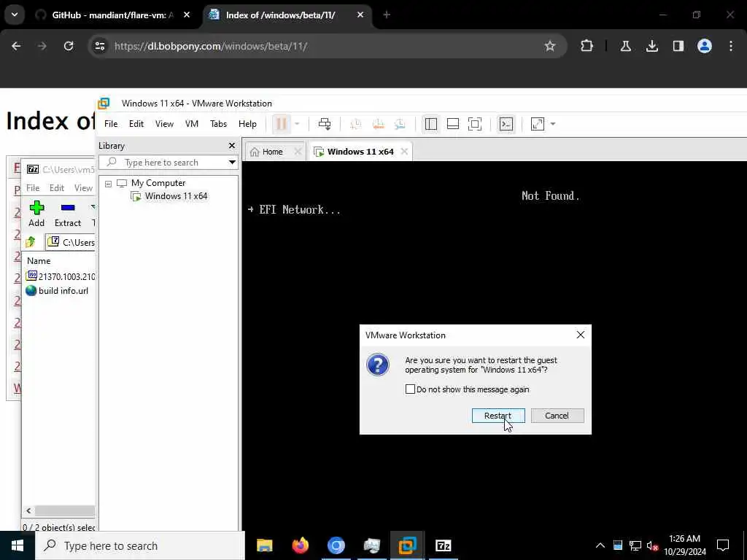Open the File menu in 7-Zip window
The image size is (747, 560).
tap(33, 187)
